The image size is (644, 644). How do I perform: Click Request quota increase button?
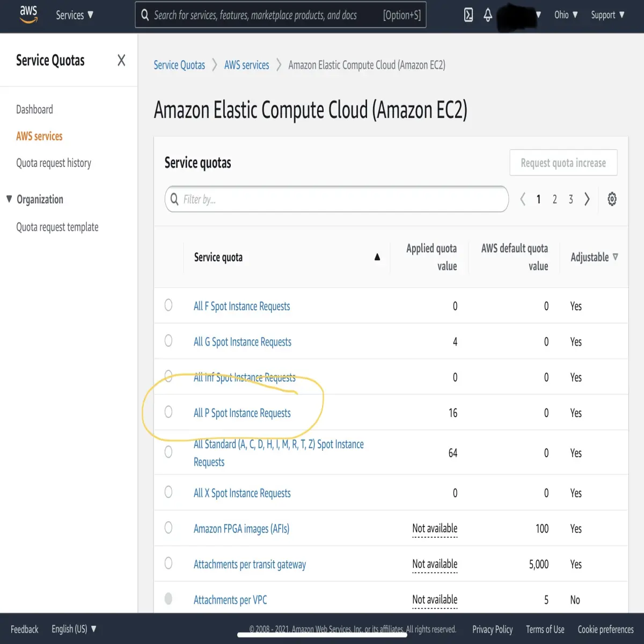tap(563, 163)
